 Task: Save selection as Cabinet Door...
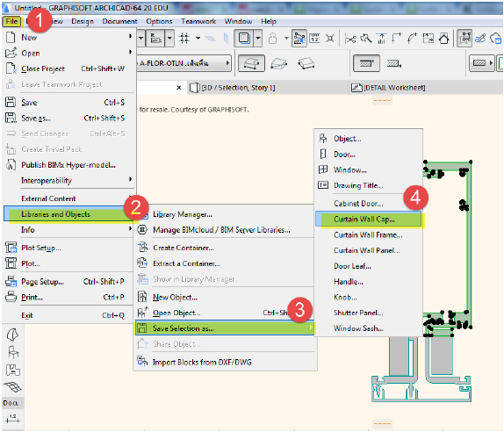click(x=369, y=204)
